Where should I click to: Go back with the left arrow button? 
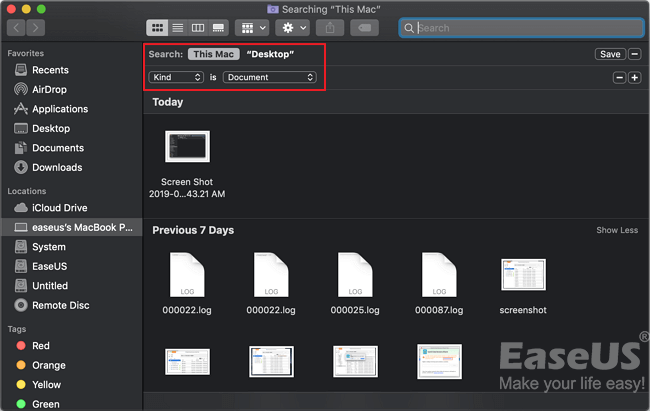click(x=16, y=28)
